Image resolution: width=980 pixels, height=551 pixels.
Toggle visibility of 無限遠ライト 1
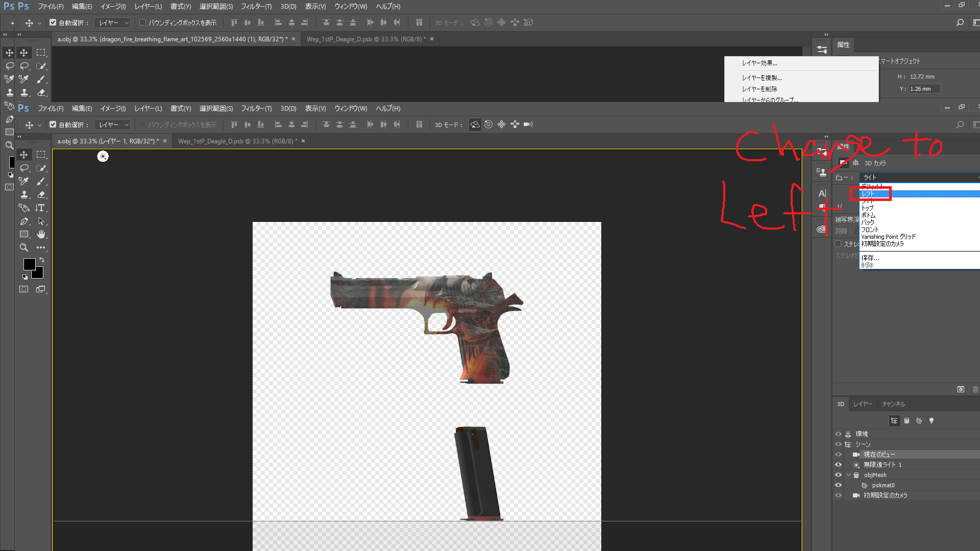point(838,465)
